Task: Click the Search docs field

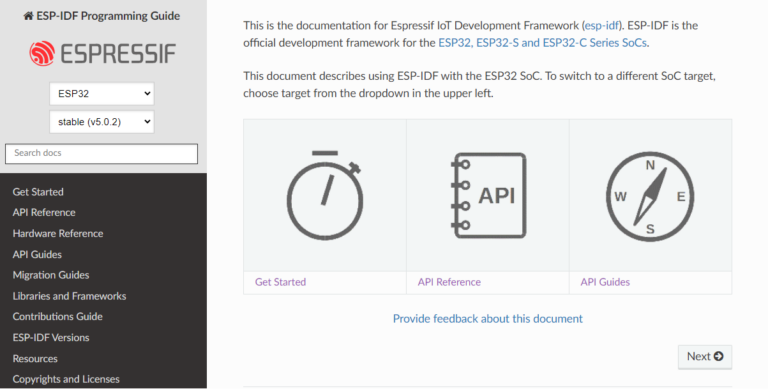Action: pyautogui.click(x=101, y=153)
